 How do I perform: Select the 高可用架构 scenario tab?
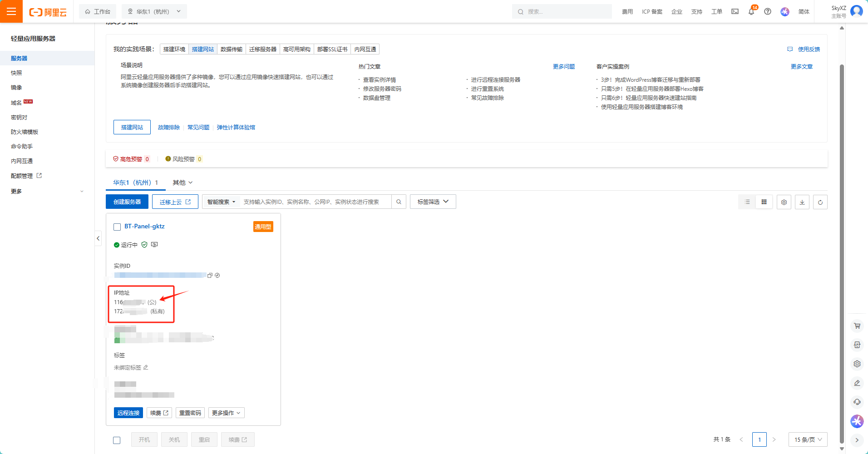pyautogui.click(x=297, y=49)
